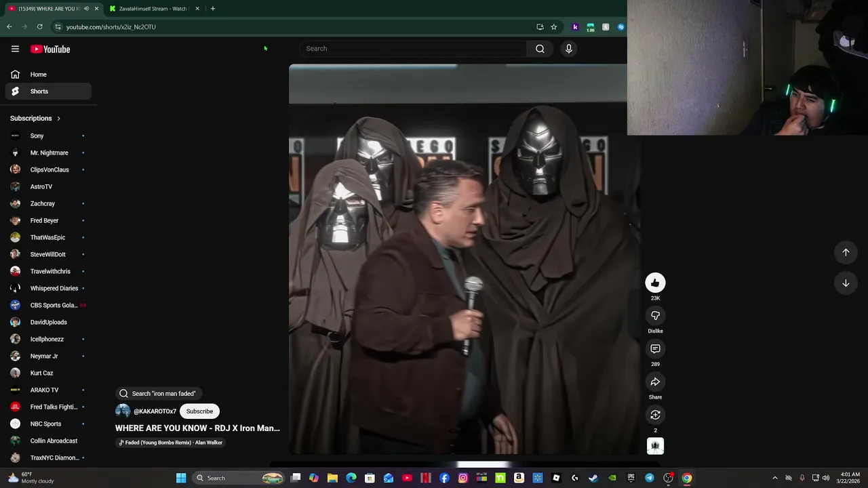868x488 pixels.
Task: Like the Short with thumbs up
Action: point(655,283)
